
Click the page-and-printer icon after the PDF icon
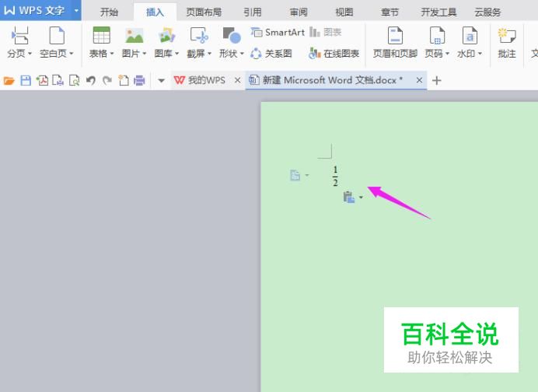coord(58,81)
